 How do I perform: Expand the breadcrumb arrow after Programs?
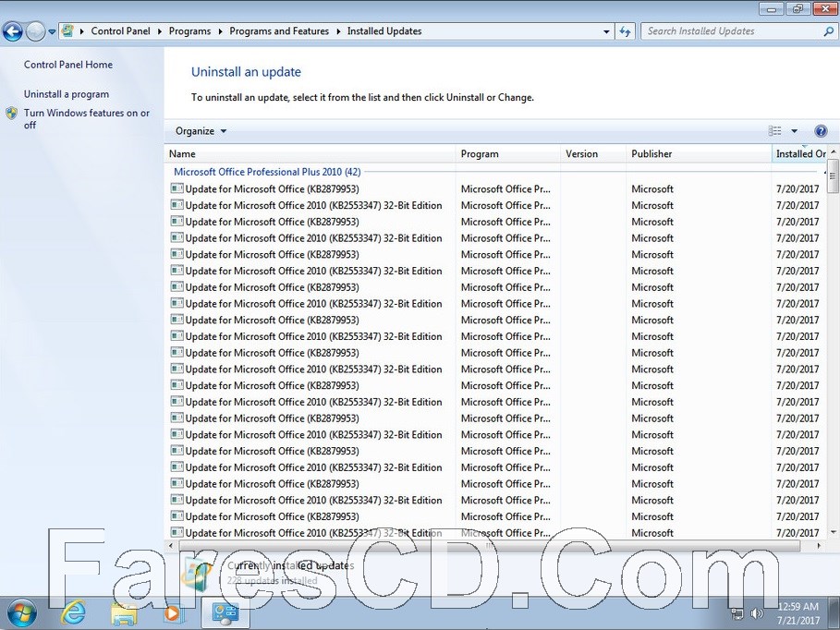pos(220,31)
